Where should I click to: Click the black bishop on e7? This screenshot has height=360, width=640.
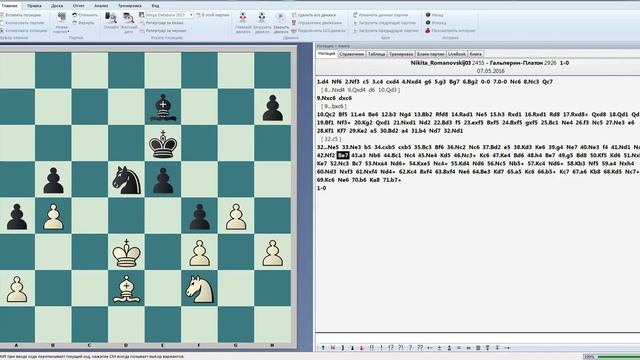pyautogui.click(x=163, y=107)
